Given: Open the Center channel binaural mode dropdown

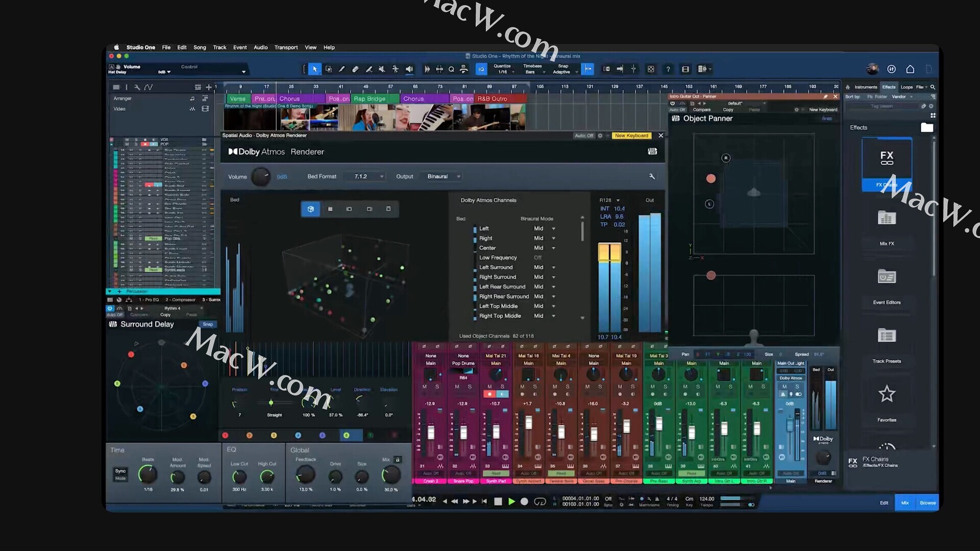Looking at the screenshot, I should 544,248.
